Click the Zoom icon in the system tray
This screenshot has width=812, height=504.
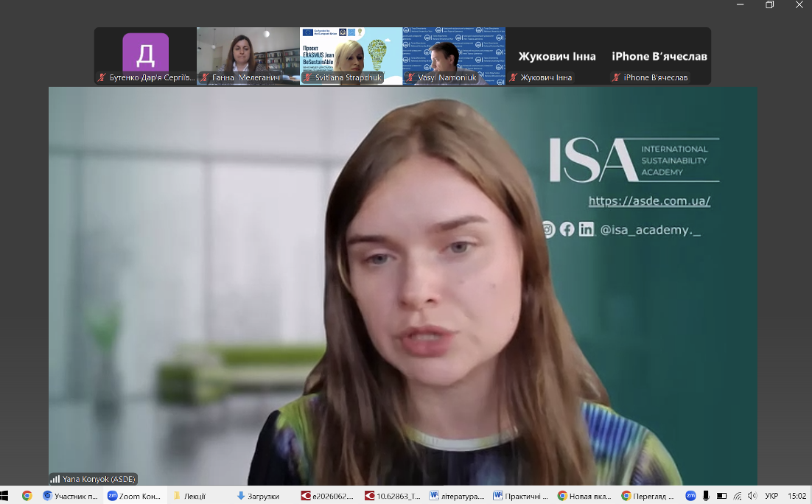[x=690, y=496]
